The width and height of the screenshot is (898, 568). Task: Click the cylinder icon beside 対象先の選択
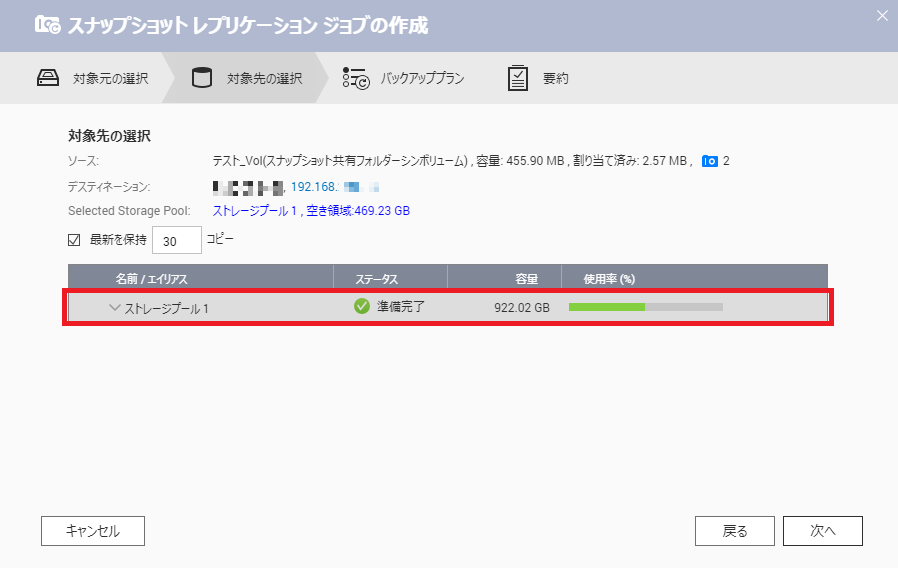click(201, 78)
